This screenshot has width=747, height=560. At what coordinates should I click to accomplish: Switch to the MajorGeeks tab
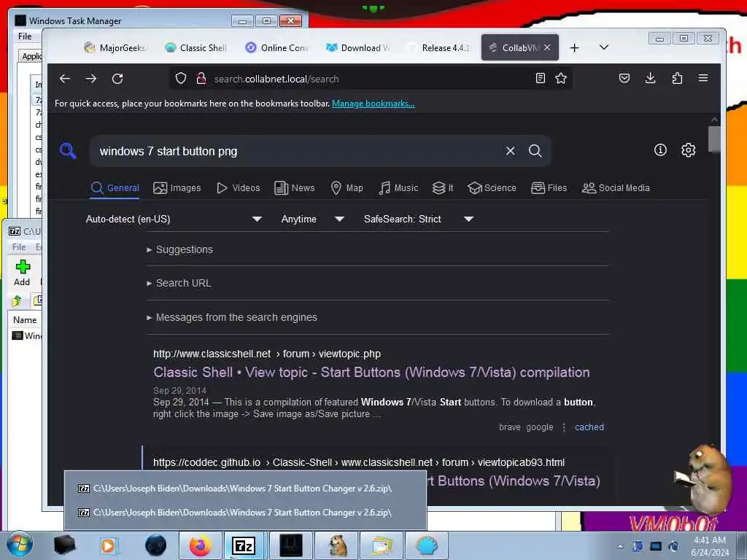[115, 47]
